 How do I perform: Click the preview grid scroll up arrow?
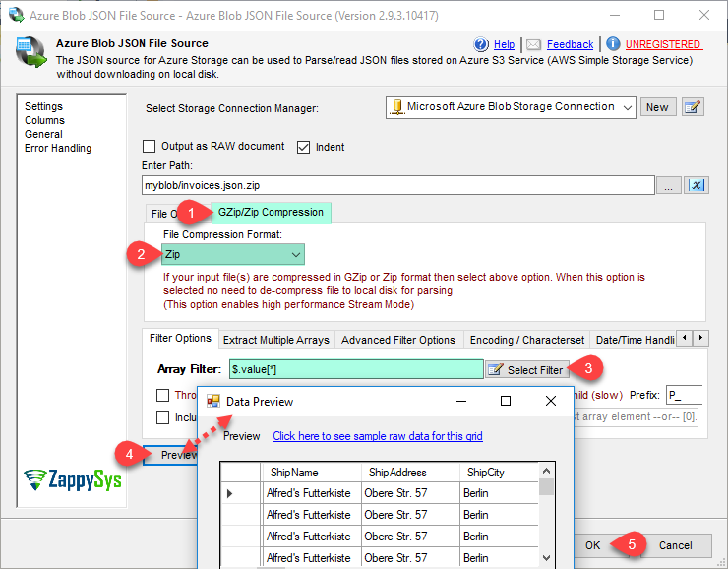(x=546, y=471)
